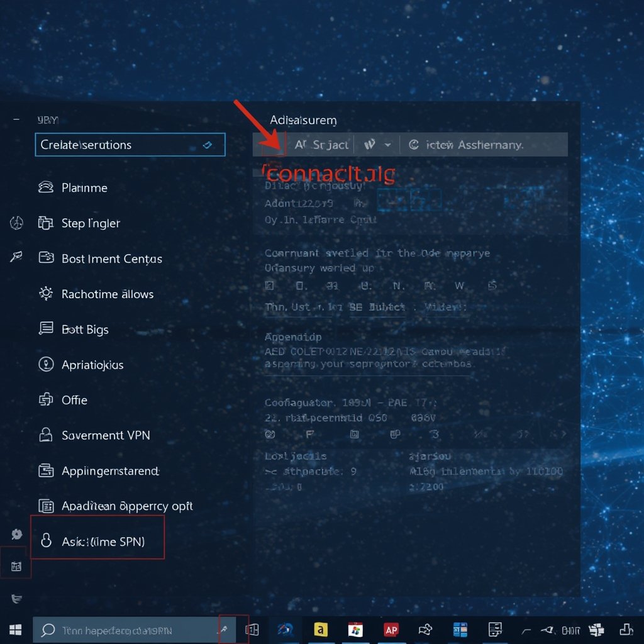
Task: Open the AP app from the taskbar
Action: coord(391,629)
